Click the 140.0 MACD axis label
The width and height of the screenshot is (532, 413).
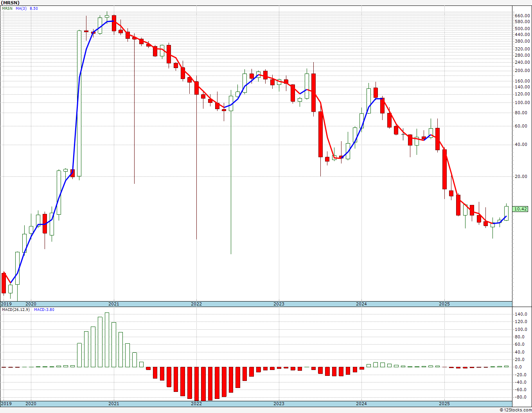tap(522, 314)
